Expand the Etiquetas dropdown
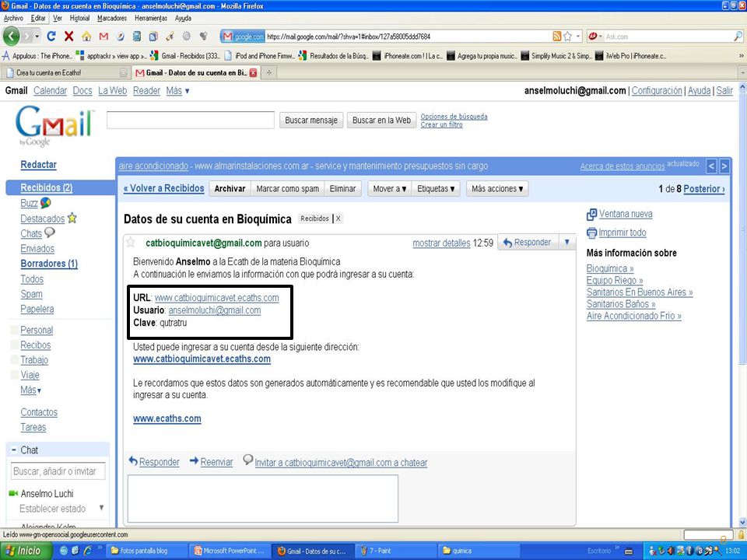747x560 pixels. (436, 188)
